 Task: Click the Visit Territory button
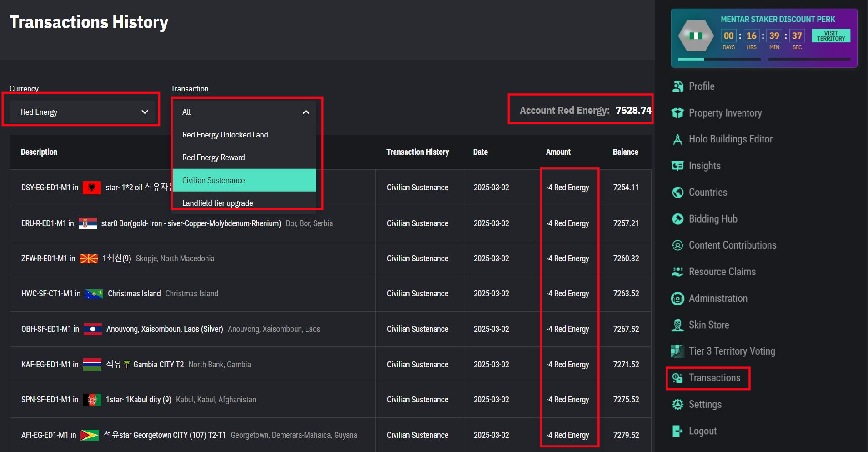tap(831, 36)
